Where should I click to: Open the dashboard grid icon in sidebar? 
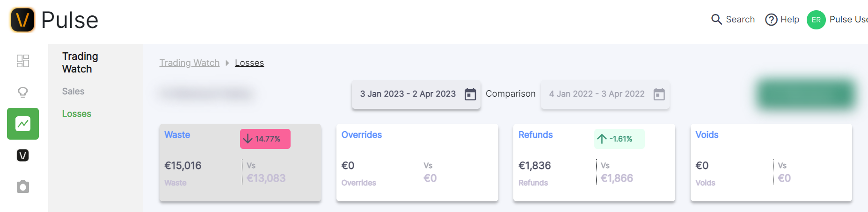point(23,61)
